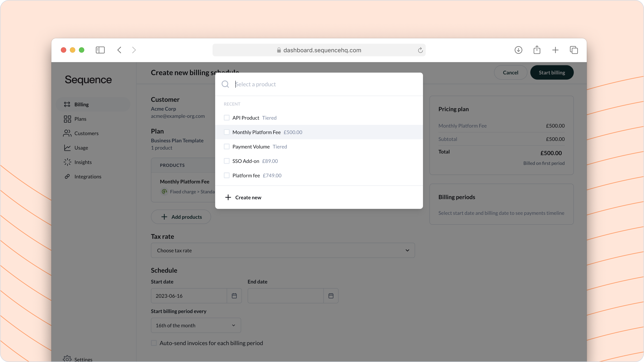The image size is (644, 362).
Task: Expand the Choose tax rate dropdown
Action: (283, 250)
